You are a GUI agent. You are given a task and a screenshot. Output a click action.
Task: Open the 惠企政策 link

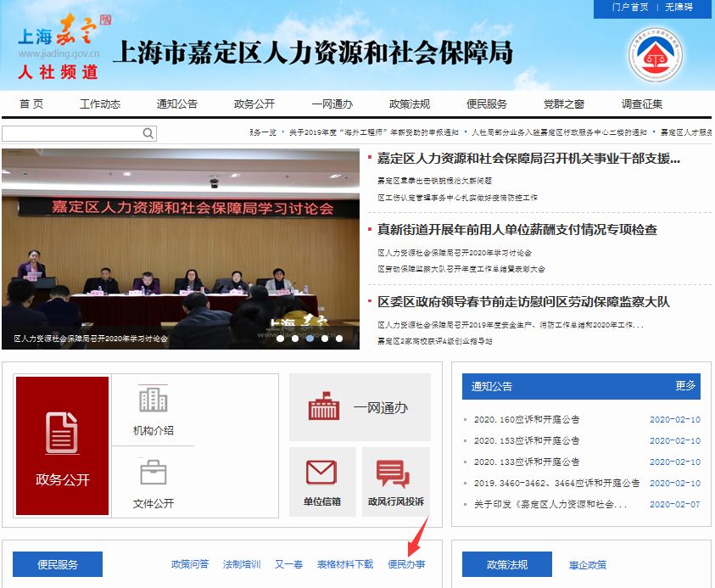[588, 565]
